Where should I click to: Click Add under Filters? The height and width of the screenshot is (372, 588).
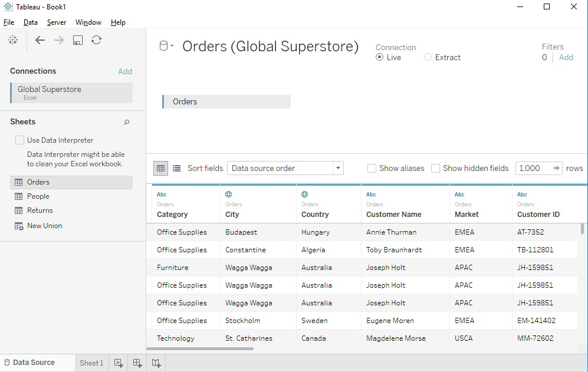coord(566,57)
